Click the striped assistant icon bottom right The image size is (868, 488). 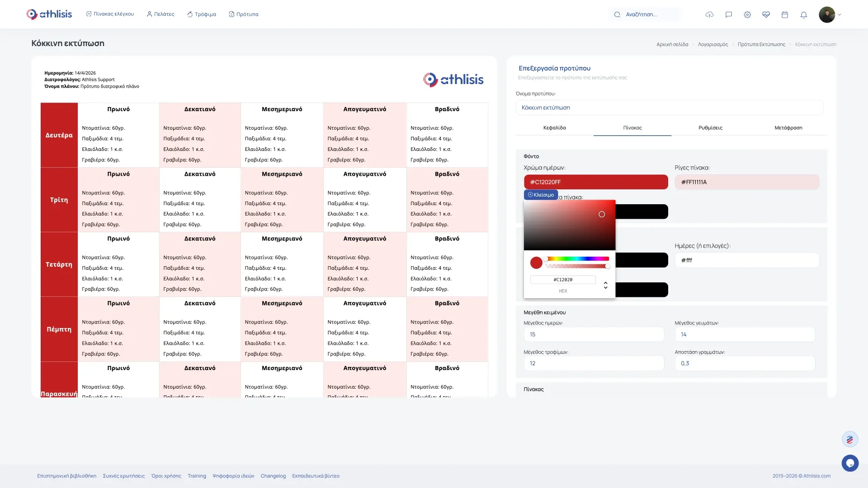coord(850,439)
